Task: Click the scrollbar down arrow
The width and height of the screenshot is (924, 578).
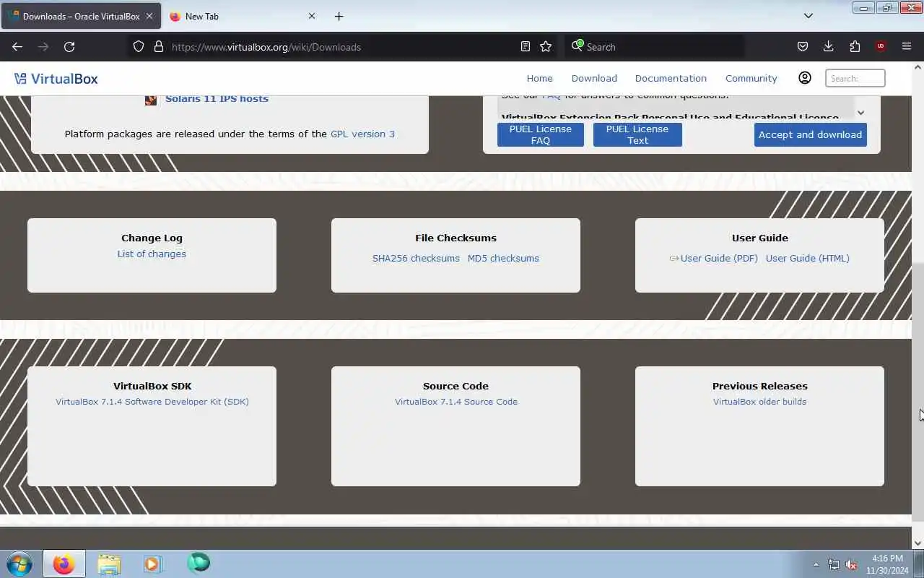Action: click(x=918, y=543)
